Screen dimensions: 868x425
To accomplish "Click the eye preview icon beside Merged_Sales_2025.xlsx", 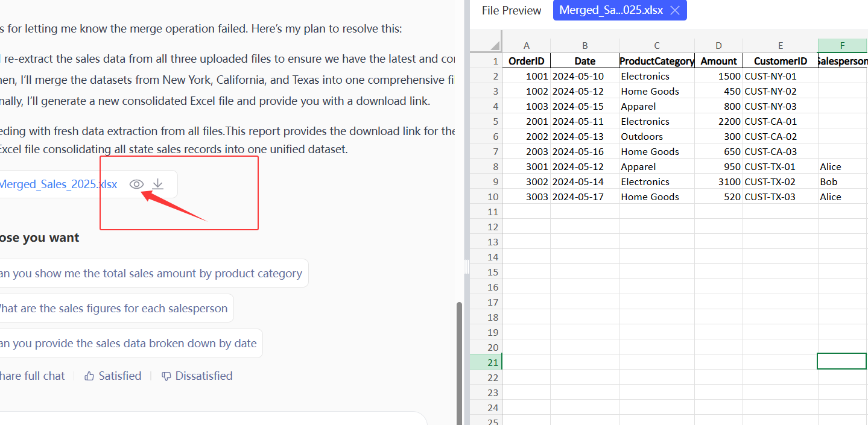I will [x=136, y=184].
